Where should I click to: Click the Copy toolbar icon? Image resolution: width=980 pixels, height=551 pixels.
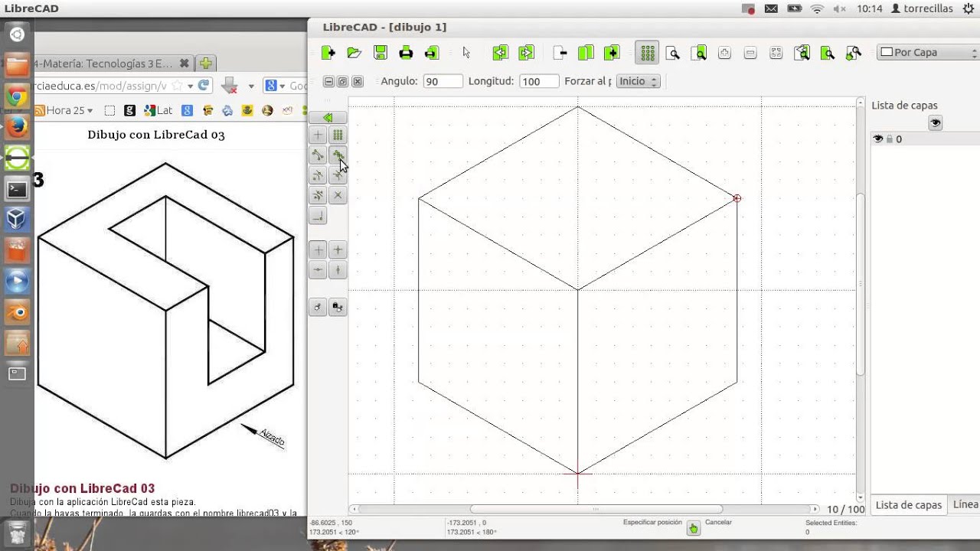tap(586, 53)
